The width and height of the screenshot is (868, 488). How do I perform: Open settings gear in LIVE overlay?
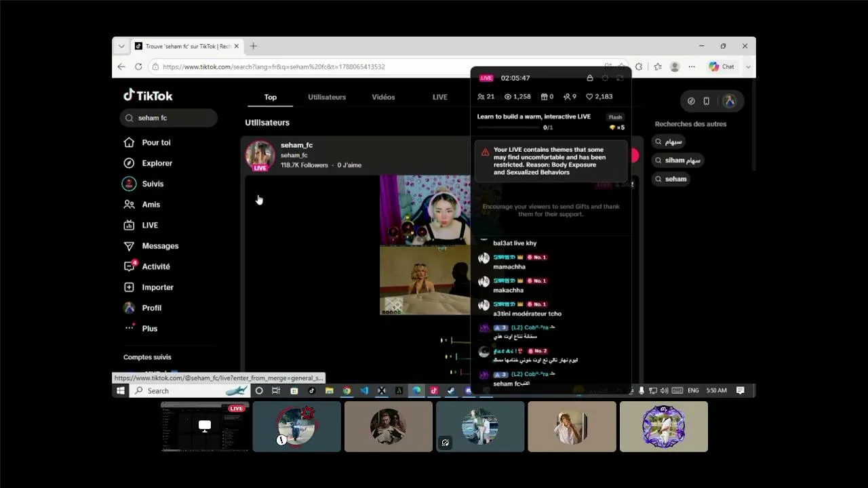coord(605,78)
